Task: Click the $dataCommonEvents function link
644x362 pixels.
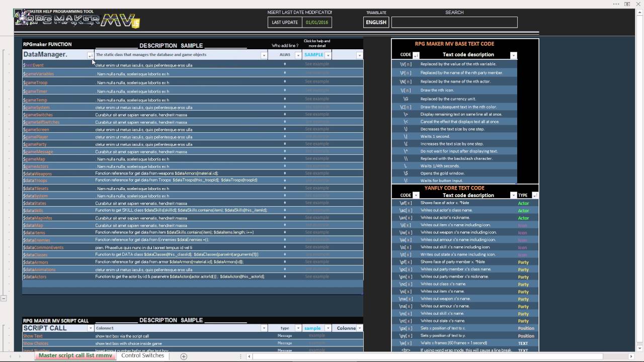Action: click(43, 247)
